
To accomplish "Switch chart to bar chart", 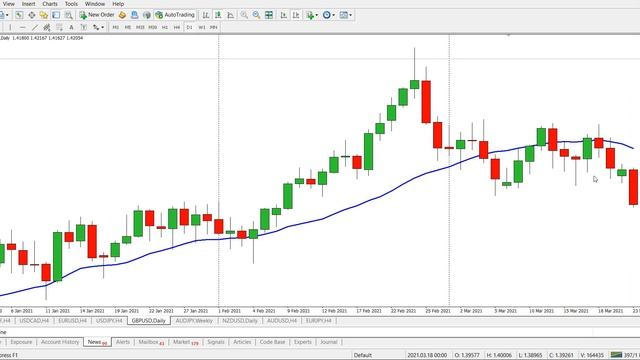I will pos(206,15).
